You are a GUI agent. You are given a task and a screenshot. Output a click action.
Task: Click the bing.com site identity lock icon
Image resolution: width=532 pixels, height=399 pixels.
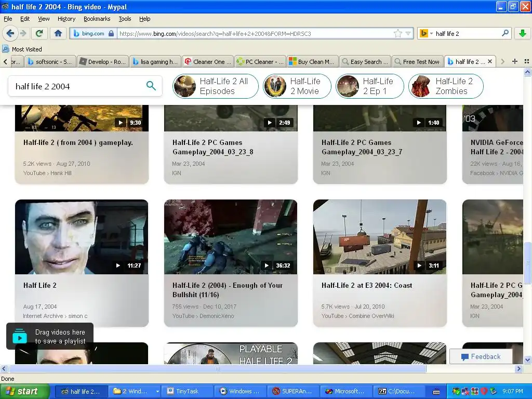(111, 33)
